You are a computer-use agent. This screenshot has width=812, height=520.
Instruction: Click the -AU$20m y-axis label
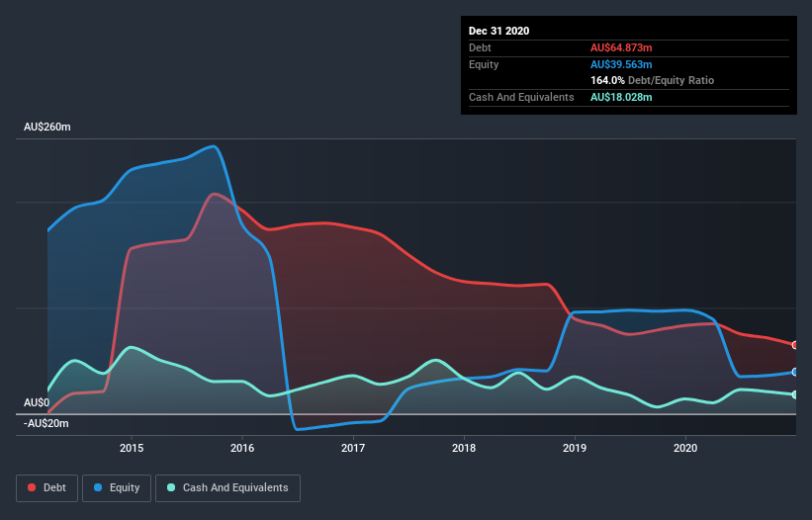click(46, 424)
